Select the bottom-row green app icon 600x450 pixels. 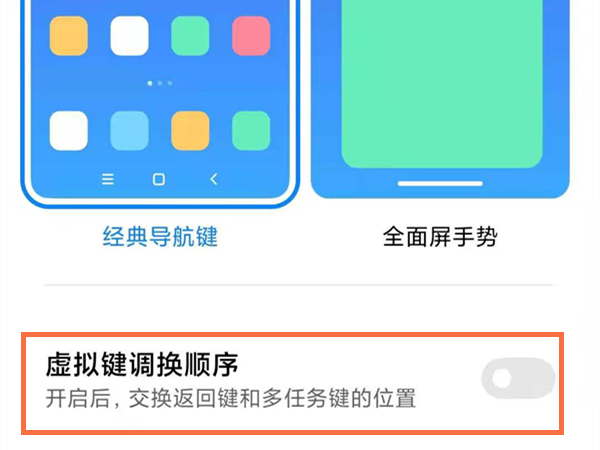click(251, 130)
